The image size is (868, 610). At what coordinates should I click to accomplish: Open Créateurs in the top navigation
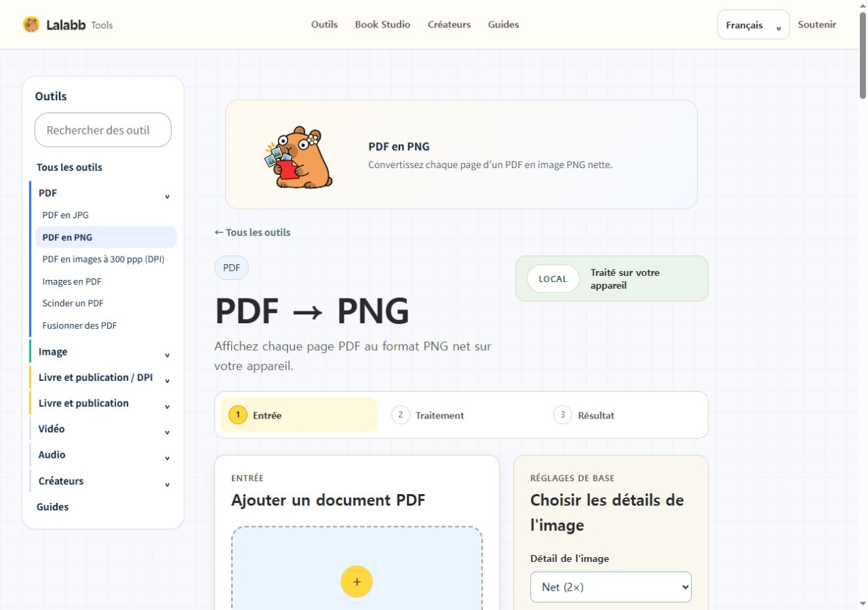pos(449,25)
